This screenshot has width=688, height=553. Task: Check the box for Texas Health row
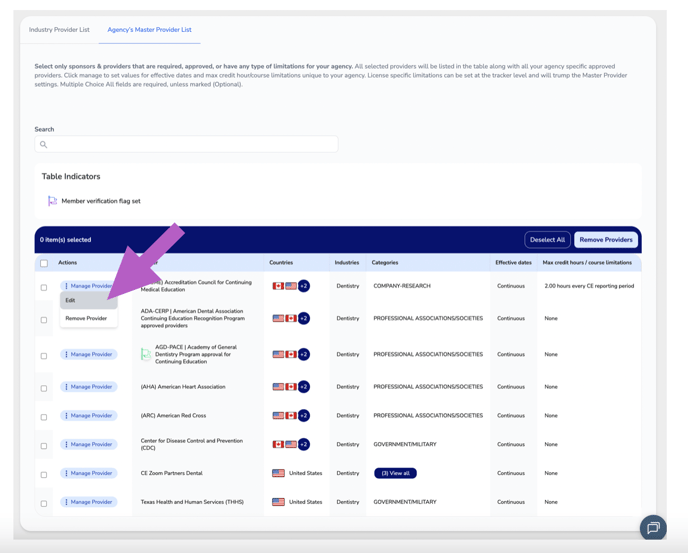[x=44, y=504]
